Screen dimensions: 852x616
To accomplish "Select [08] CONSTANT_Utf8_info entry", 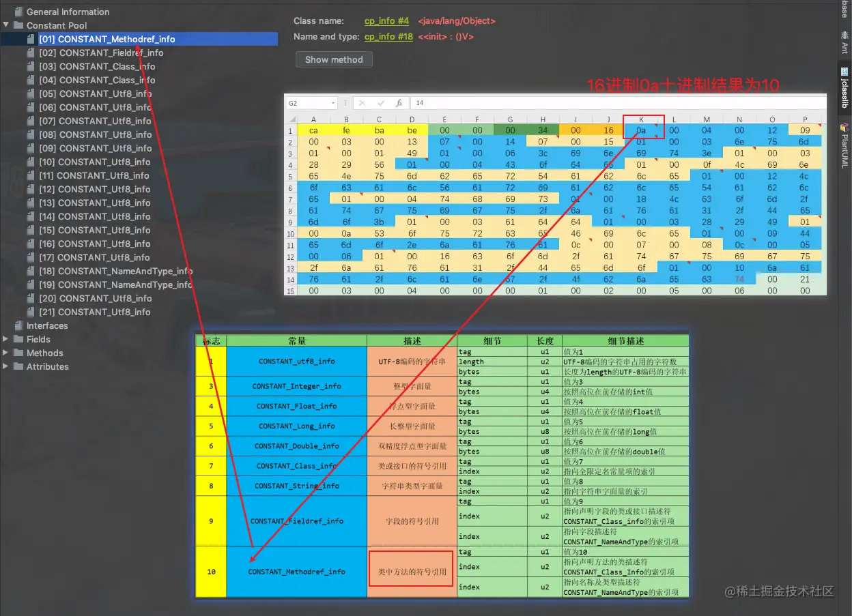I will coord(95,134).
